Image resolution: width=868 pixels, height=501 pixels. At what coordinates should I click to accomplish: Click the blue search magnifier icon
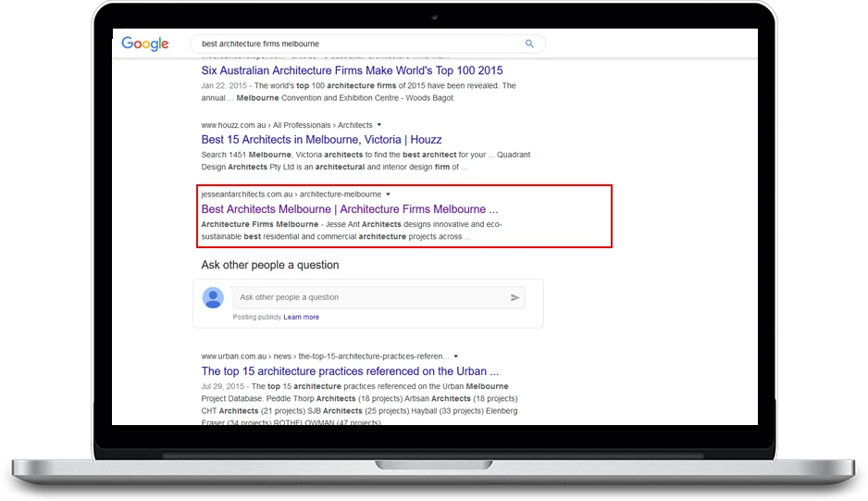point(529,44)
